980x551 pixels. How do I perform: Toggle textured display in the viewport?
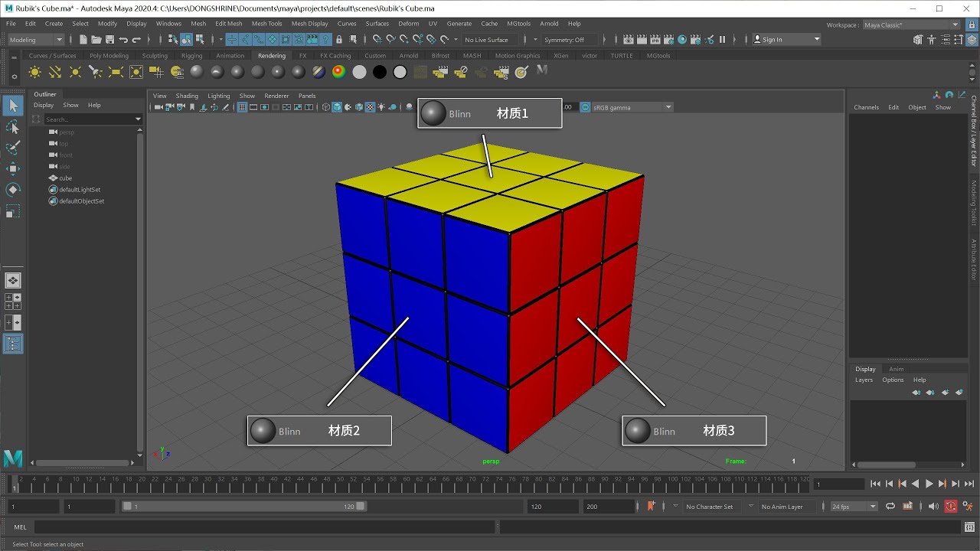pyautogui.click(x=371, y=107)
